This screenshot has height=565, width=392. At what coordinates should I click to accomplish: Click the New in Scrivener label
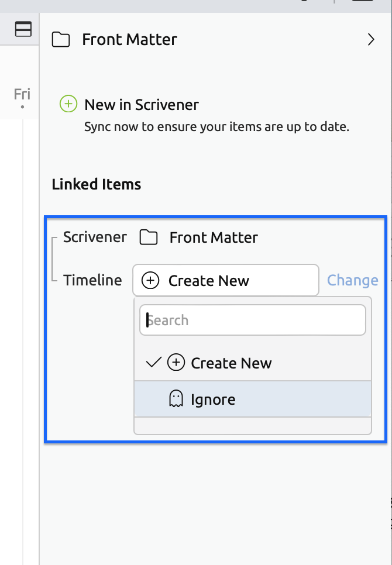(142, 105)
